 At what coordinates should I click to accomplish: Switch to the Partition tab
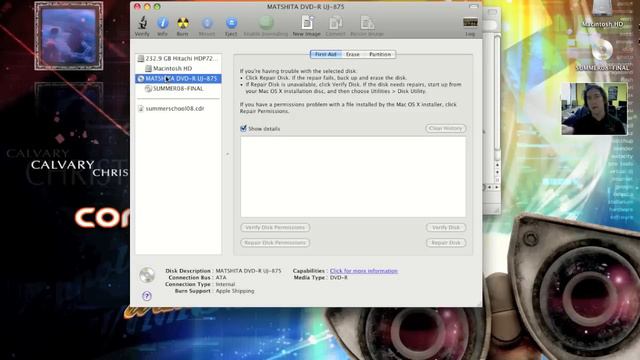coord(380,54)
